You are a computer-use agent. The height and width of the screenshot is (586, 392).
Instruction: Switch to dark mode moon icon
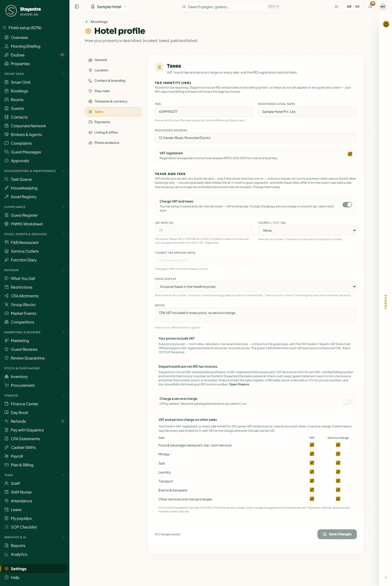coord(336,7)
